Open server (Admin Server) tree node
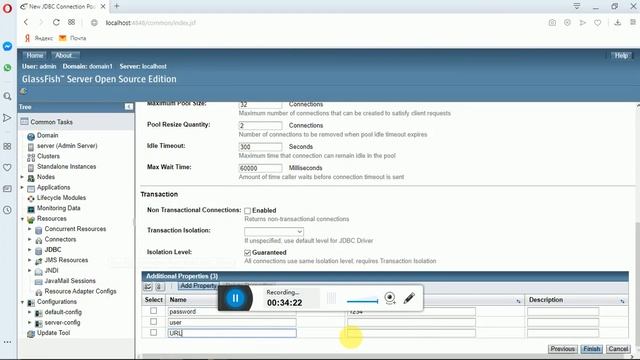640x360 pixels. pos(67,146)
